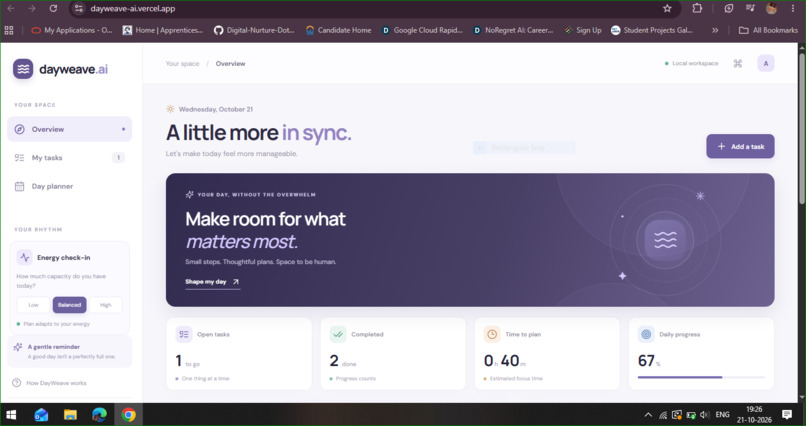Open the user avatar A menu
The height and width of the screenshot is (426, 806).
(766, 63)
